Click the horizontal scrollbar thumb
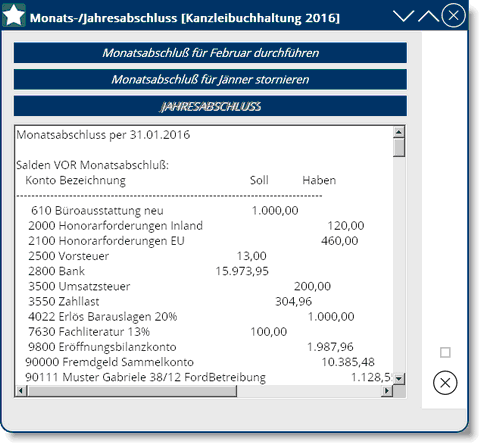The image size is (481, 445). [x=132, y=390]
